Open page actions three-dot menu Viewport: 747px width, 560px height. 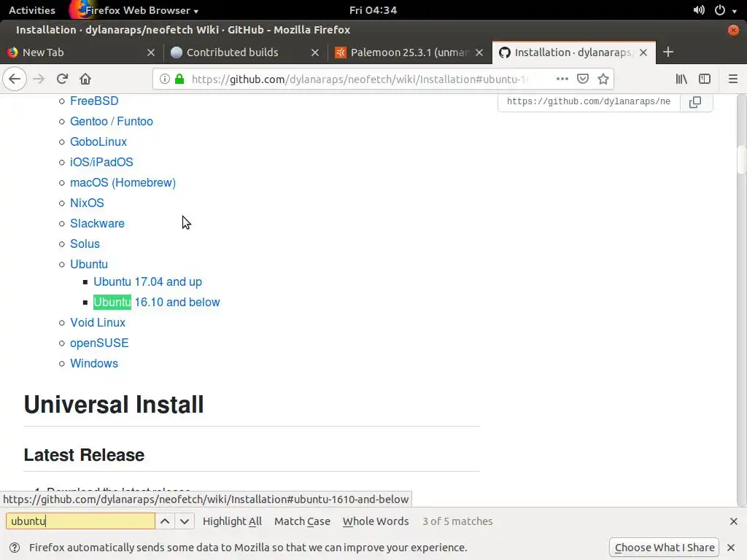562,79
